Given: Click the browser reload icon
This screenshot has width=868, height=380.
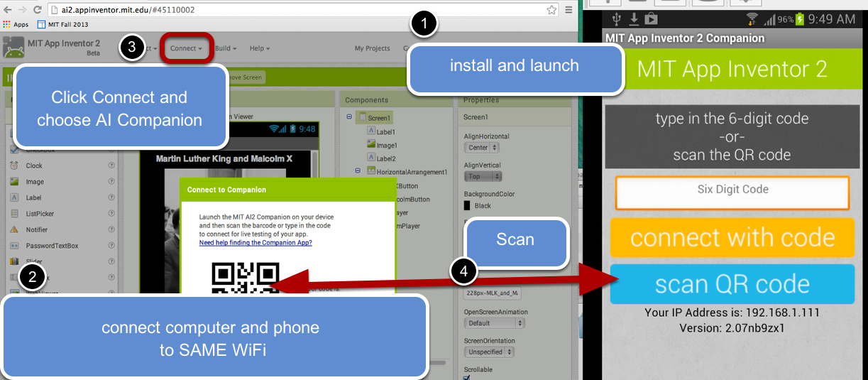Looking at the screenshot, I should point(38,10).
